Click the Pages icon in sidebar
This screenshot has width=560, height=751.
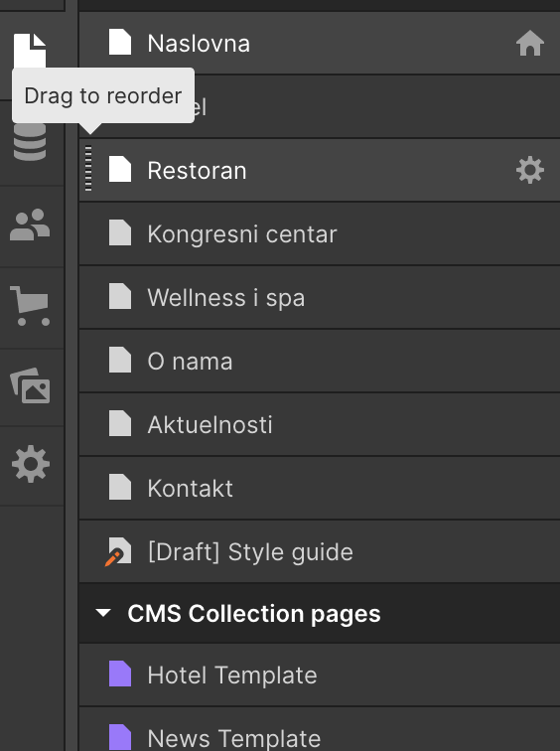pos(30,51)
